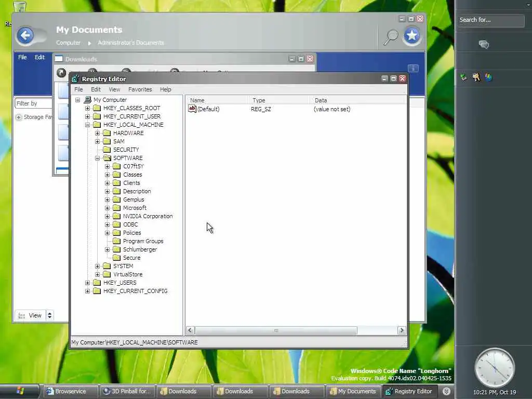Image resolution: width=532 pixels, height=399 pixels.
Task: Click the magnifier search icon in My Documents
Action: [x=391, y=37]
